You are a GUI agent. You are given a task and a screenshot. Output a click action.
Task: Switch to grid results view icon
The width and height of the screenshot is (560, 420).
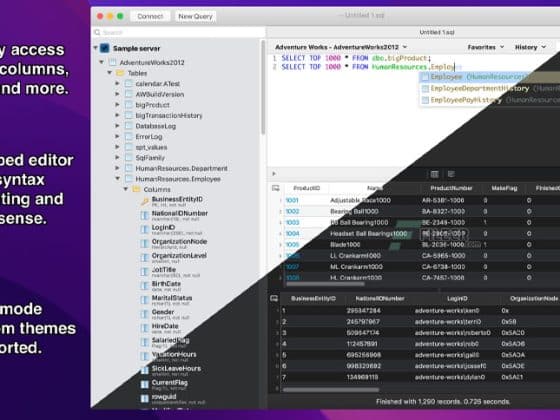(434, 174)
